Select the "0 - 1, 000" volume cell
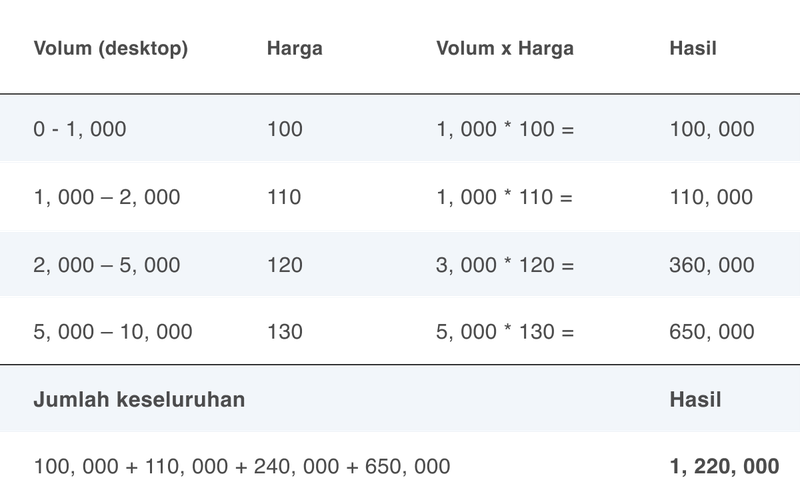The height and width of the screenshot is (500, 800). point(80,129)
